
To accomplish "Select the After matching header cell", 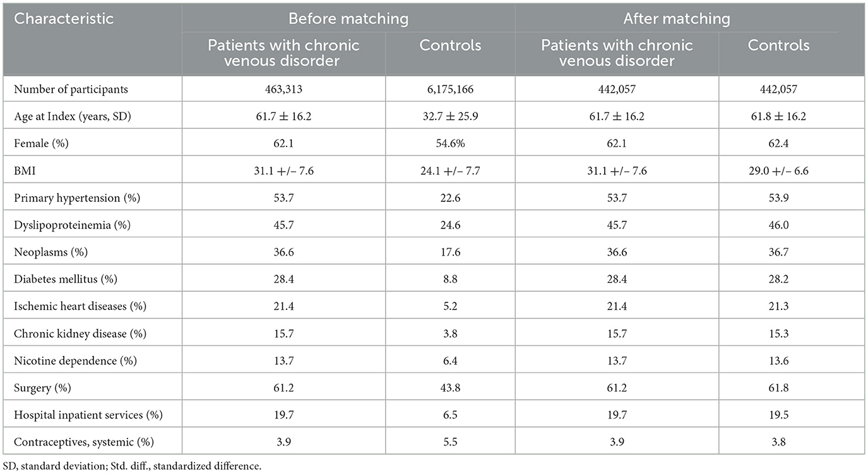I will click(676, 18).
